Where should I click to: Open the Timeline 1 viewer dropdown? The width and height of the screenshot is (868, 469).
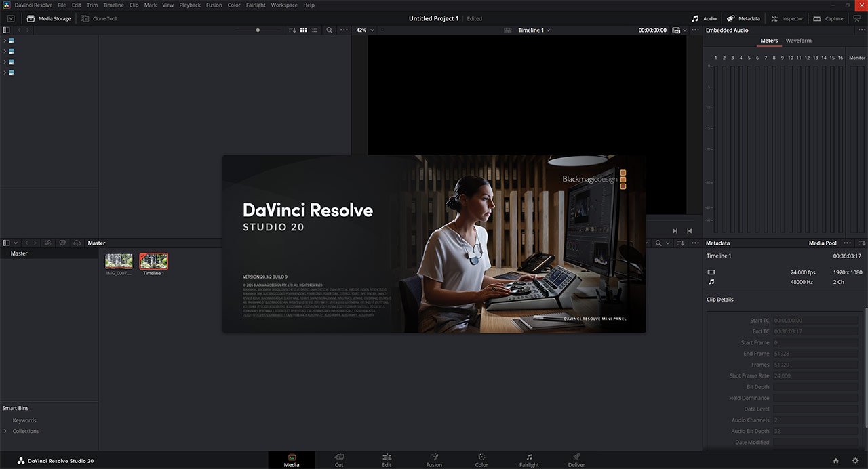[534, 30]
